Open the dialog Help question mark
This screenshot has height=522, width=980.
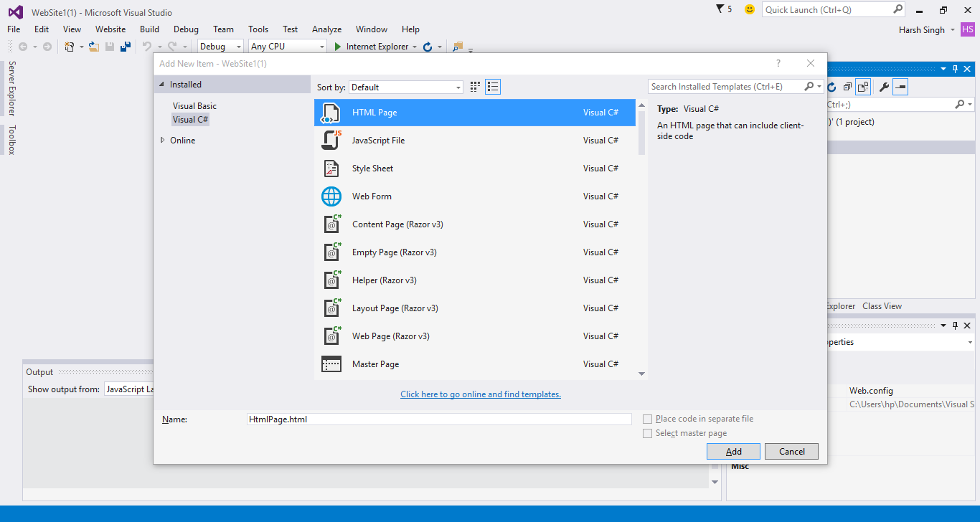[x=778, y=63]
